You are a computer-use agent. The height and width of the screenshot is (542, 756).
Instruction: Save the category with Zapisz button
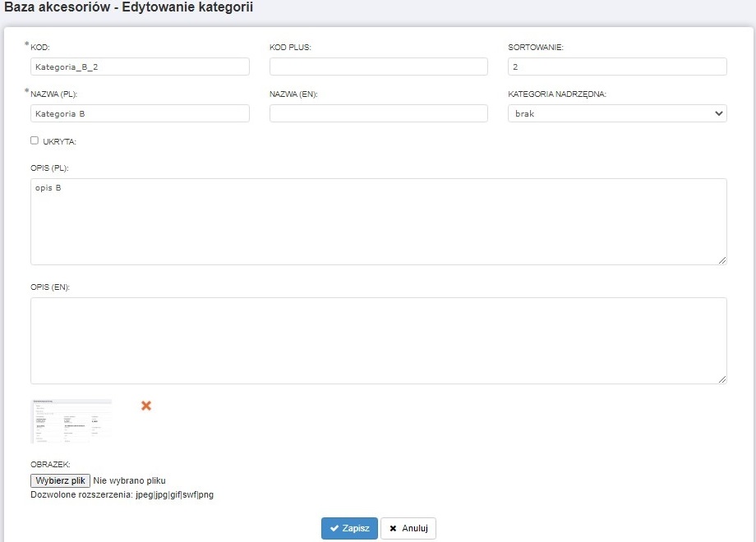[x=349, y=528]
